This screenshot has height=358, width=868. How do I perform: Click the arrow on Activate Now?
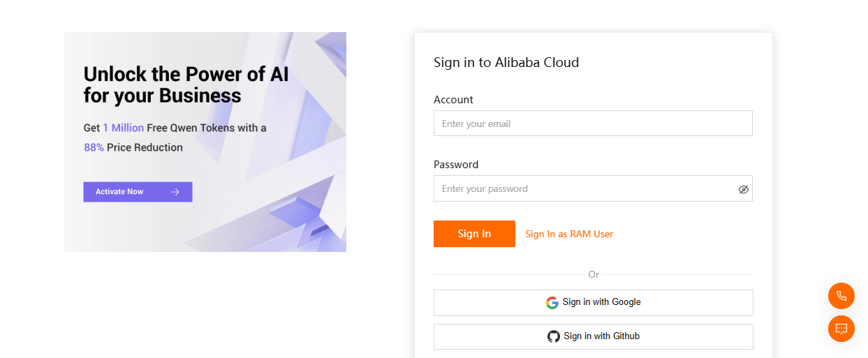175,192
